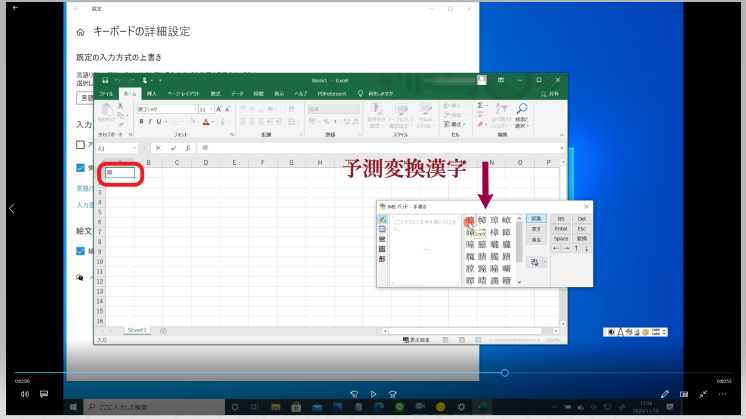Click the Find and Select magnifier icon
The image size is (746, 419).
521,108
